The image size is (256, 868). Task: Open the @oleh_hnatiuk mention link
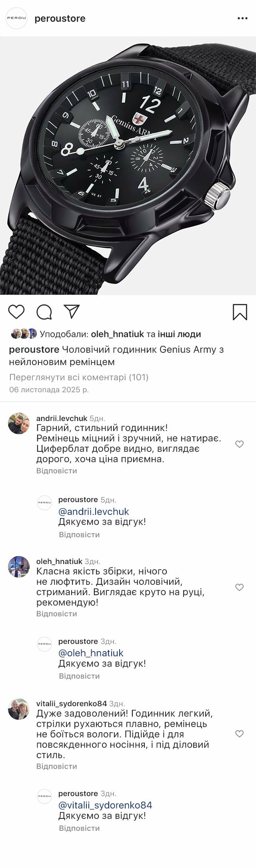pyautogui.click(x=91, y=653)
